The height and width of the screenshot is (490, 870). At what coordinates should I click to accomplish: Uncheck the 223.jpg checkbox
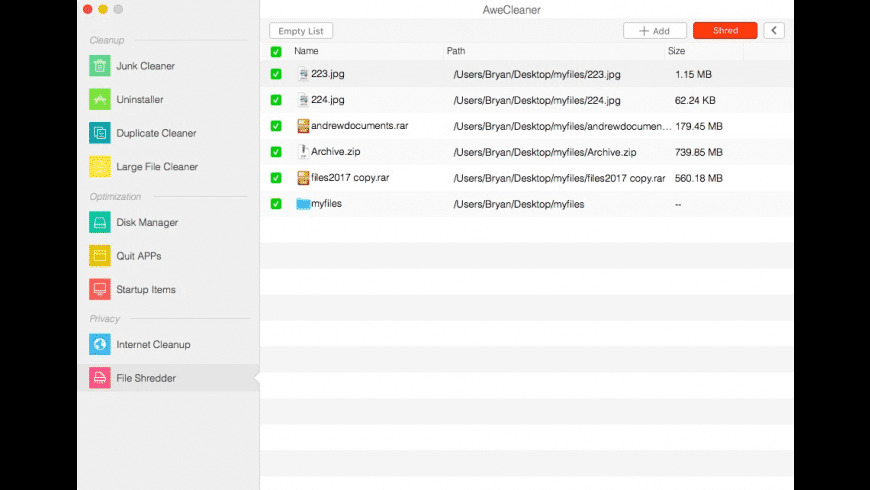tap(276, 74)
